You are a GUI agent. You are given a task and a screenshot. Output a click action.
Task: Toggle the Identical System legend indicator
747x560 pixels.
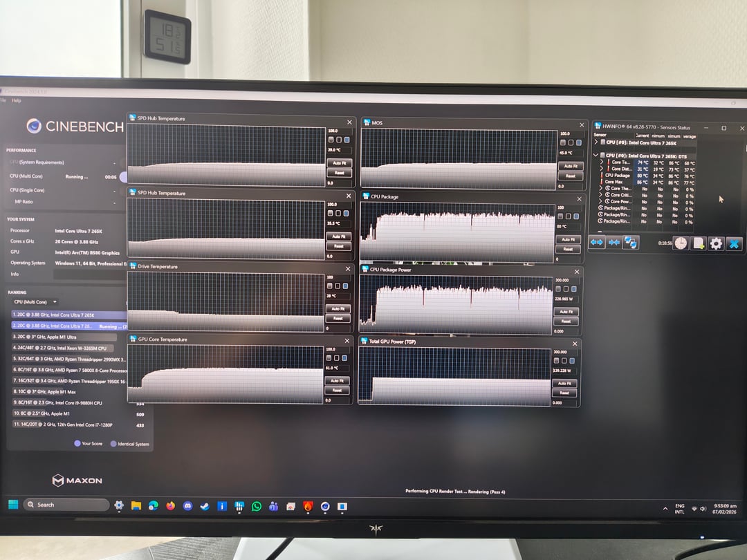[x=113, y=444]
